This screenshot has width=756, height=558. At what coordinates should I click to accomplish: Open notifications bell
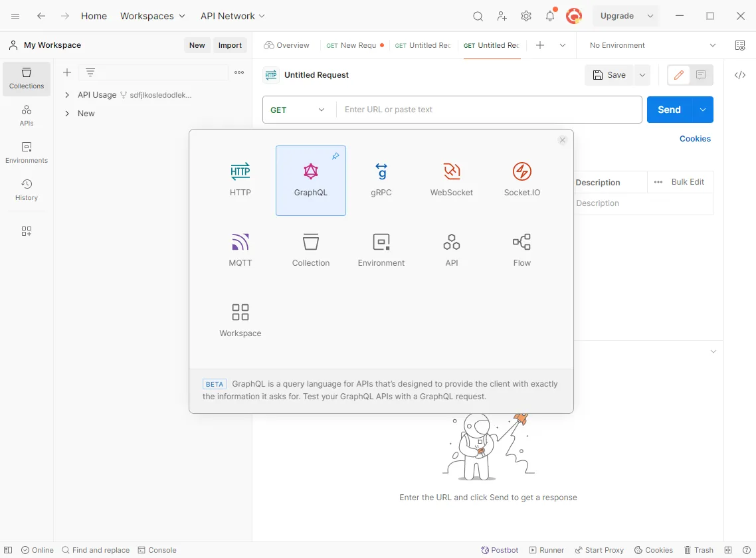(549, 16)
